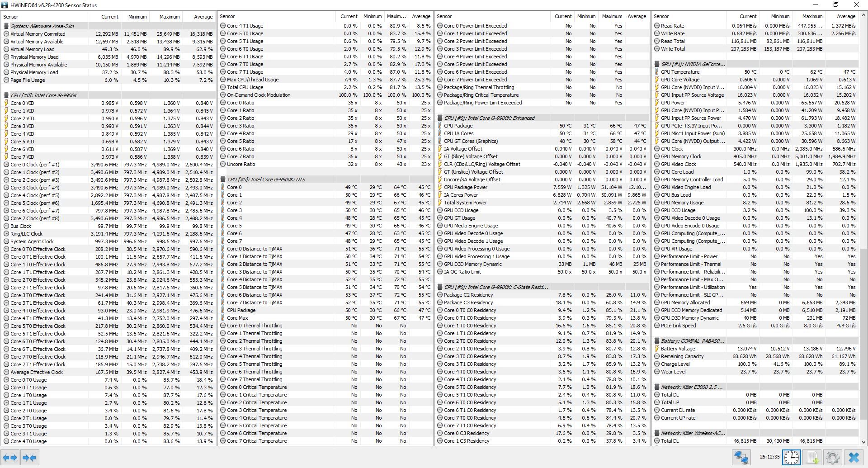
Task: Select the Wear Level battery row
Action: click(755, 372)
